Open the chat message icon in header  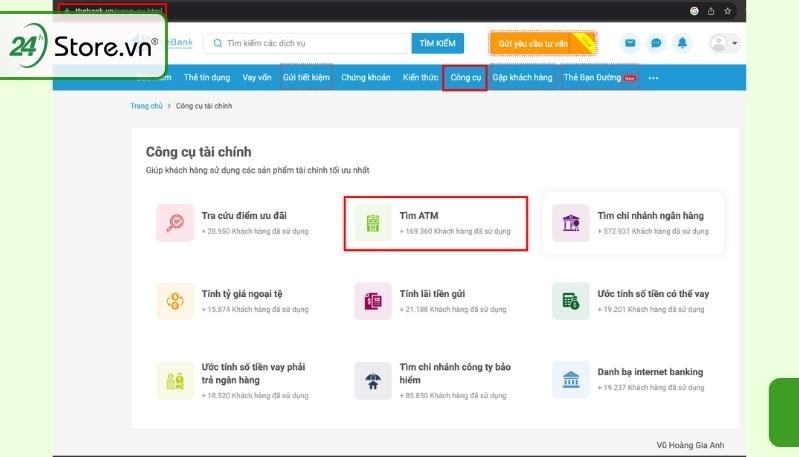[x=656, y=43]
